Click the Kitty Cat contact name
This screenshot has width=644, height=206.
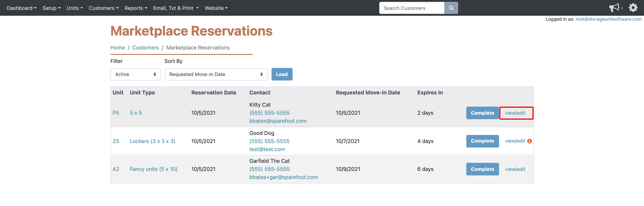point(260,105)
